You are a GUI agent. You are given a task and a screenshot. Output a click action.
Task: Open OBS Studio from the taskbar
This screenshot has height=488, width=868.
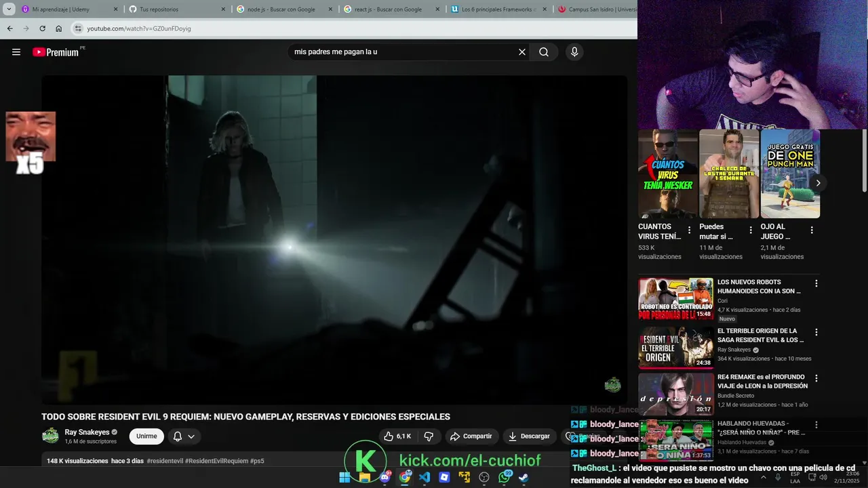[x=484, y=477]
